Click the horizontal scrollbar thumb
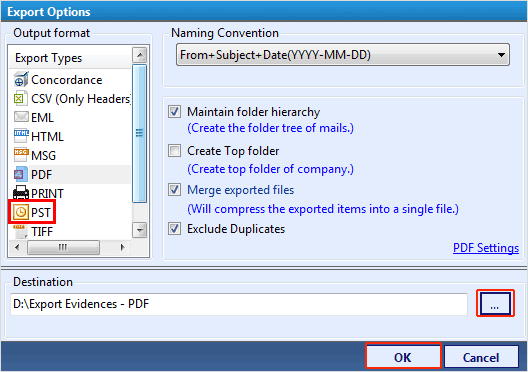This screenshot has width=528, height=372. [63, 247]
